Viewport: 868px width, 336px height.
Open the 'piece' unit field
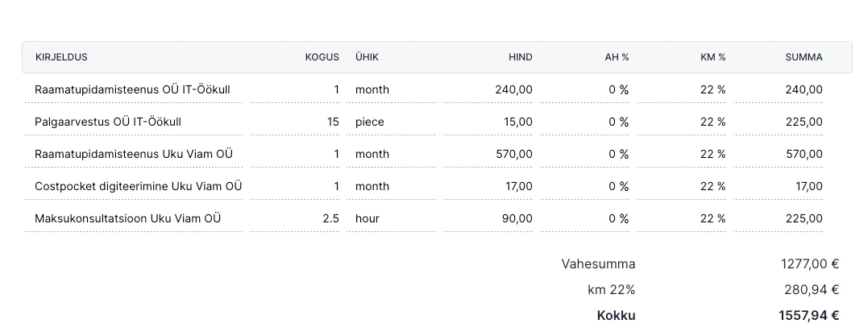point(391,122)
